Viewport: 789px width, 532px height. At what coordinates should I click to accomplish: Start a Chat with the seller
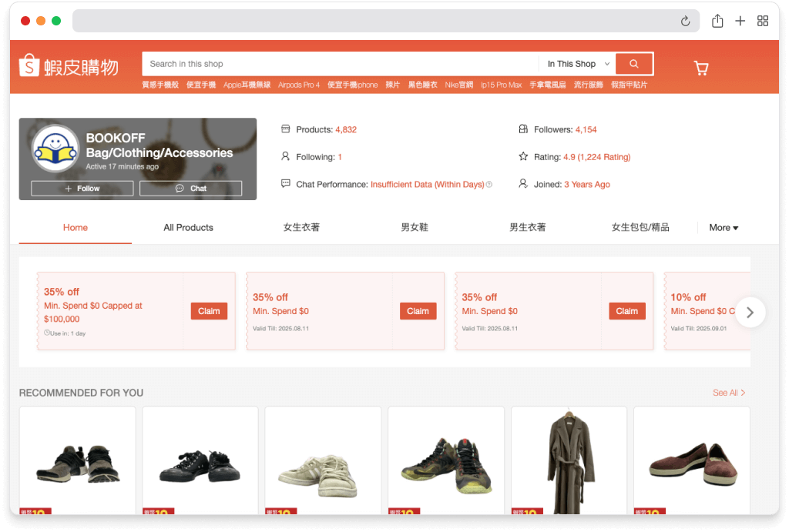pyautogui.click(x=191, y=189)
